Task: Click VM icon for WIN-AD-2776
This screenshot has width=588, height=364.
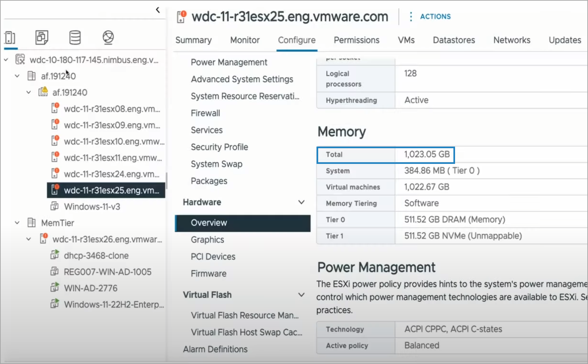Action: [x=55, y=288]
